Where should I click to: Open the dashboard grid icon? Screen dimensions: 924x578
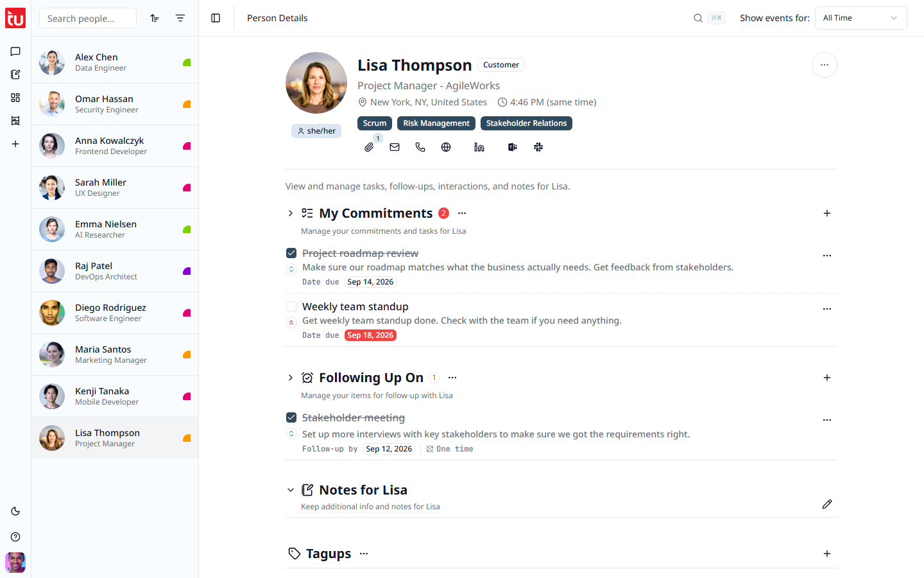[x=15, y=98]
